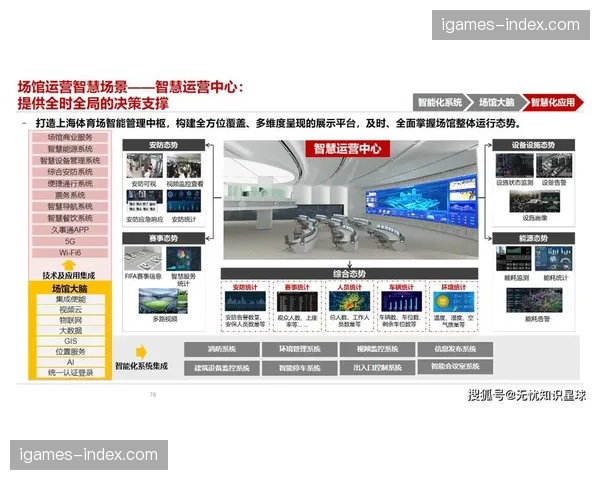Click the gray 消防系统 box
This screenshot has width=600, height=480.
222,349
